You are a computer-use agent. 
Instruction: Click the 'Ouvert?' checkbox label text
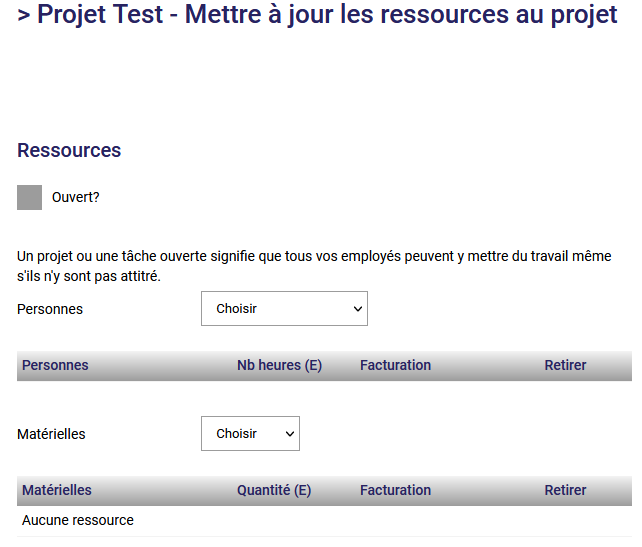click(76, 197)
